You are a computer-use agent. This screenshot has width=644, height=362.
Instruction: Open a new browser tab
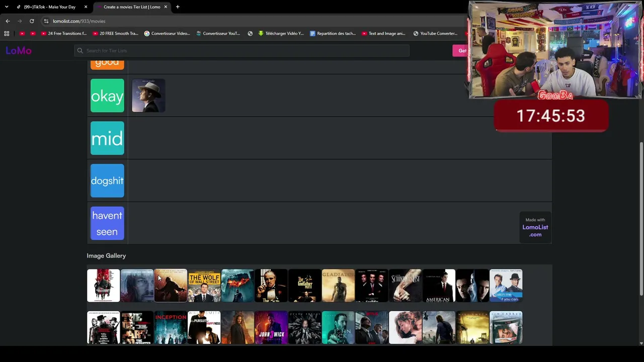178,7
